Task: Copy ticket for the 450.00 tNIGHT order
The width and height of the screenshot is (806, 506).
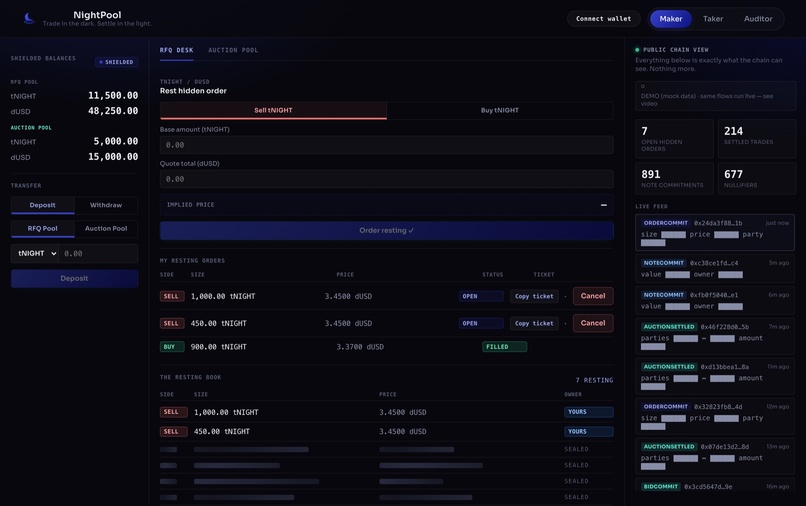Action: (x=534, y=323)
